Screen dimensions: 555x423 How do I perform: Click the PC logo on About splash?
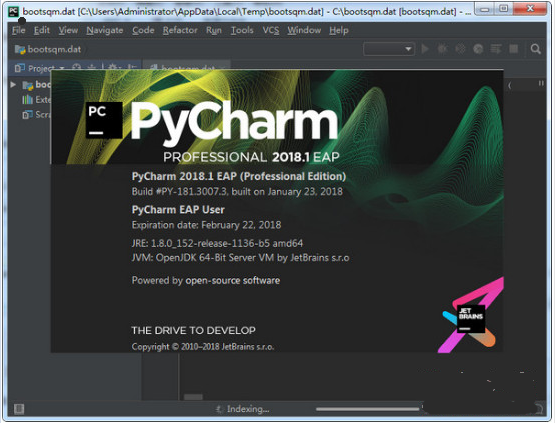[x=104, y=120]
